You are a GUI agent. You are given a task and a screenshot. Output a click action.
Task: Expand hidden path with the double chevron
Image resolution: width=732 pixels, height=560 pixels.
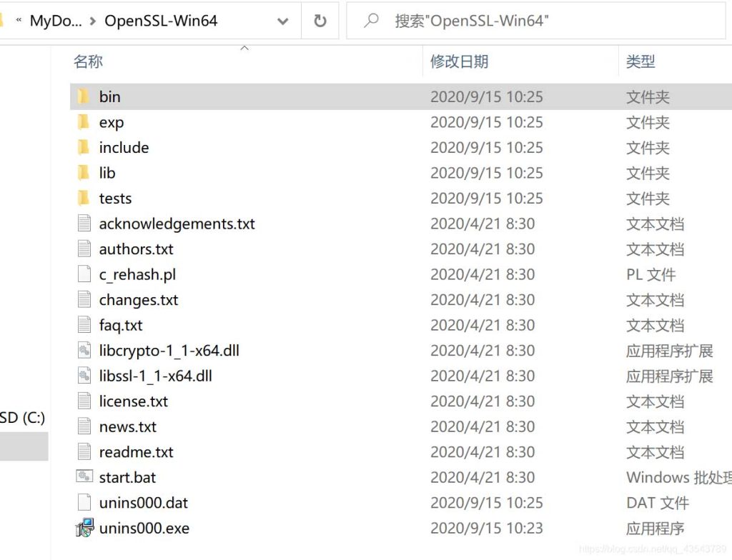(19, 21)
